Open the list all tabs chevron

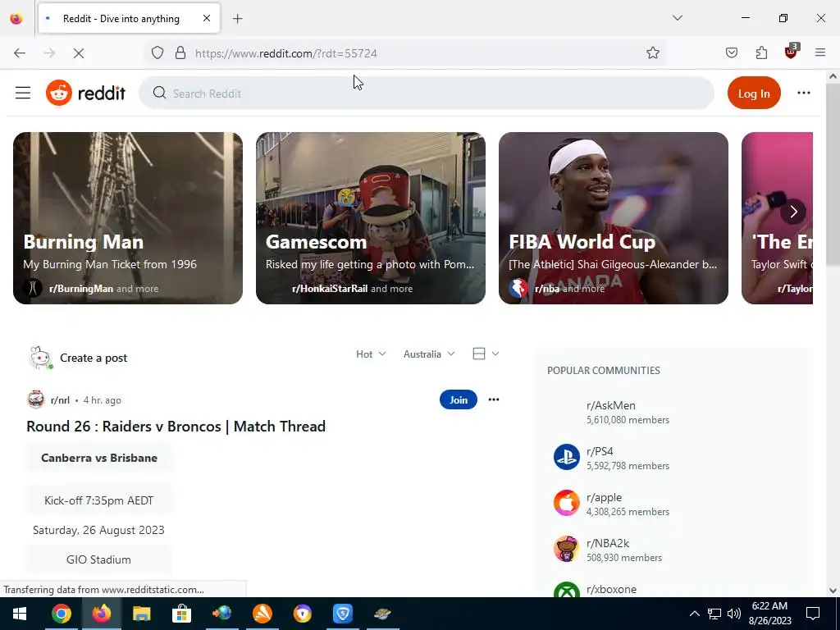pyautogui.click(x=677, y=18)
